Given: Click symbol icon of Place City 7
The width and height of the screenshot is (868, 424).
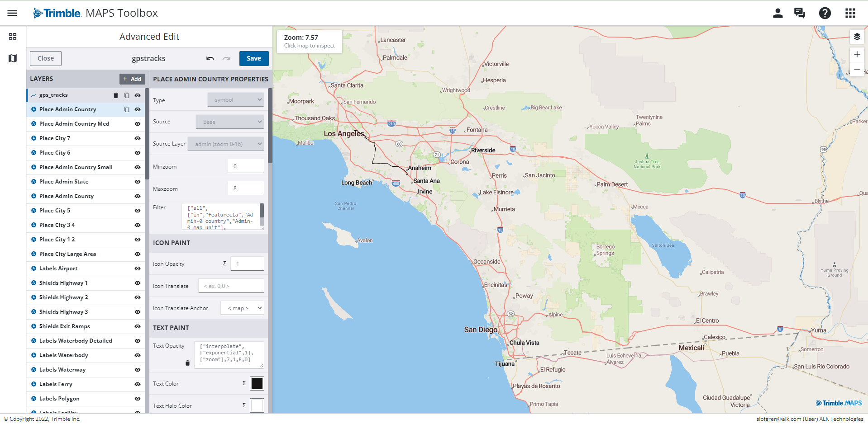Looking at the screenshot, I should point(33,138).
